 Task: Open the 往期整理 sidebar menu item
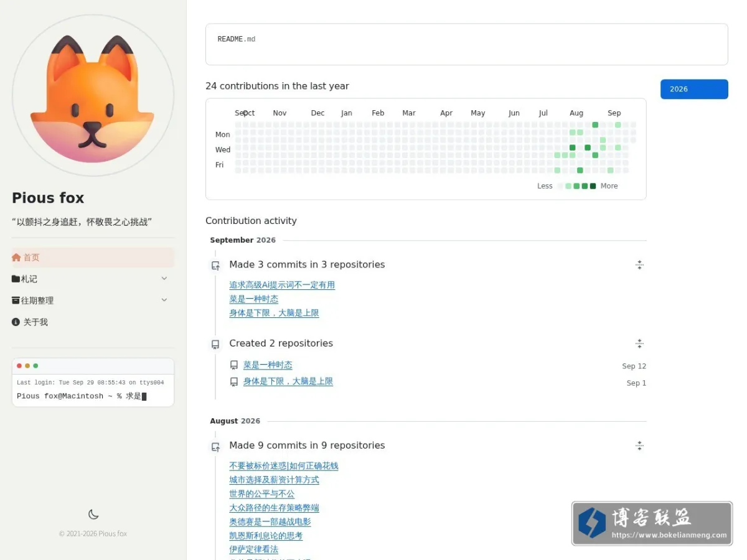[93, 300]
